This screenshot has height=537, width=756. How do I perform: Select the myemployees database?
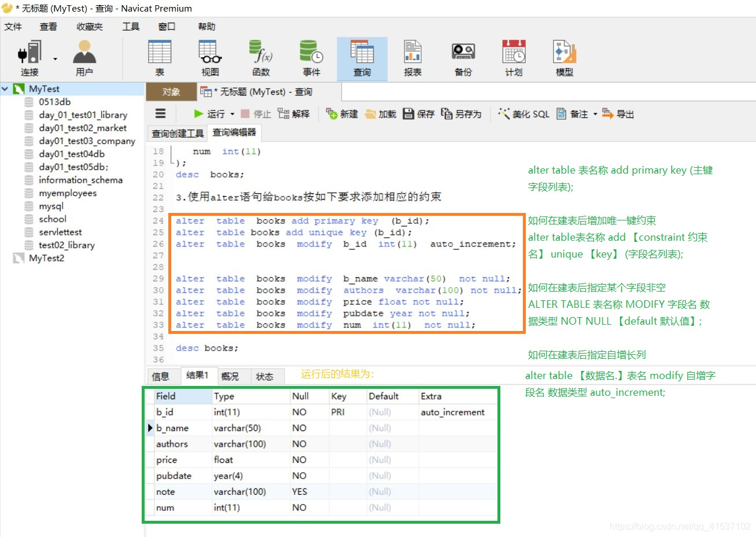pos(68,193)
